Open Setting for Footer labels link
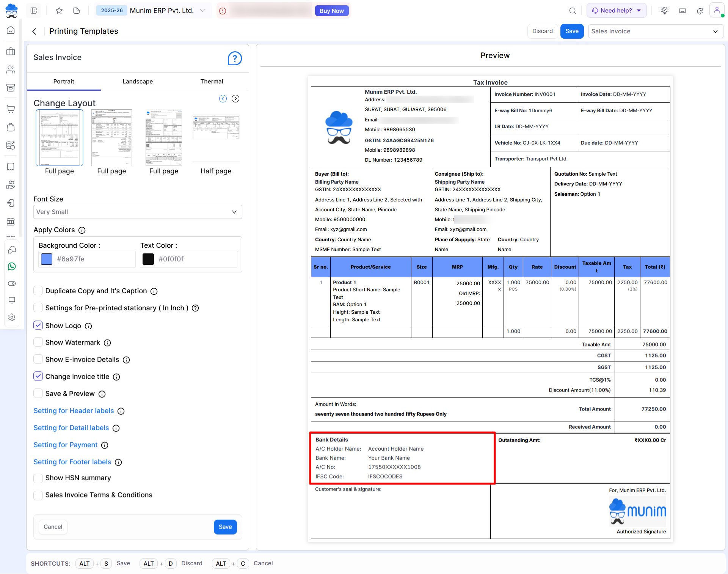Image resolution: width=728 pixels, height=574 pixels. (72, 462)
